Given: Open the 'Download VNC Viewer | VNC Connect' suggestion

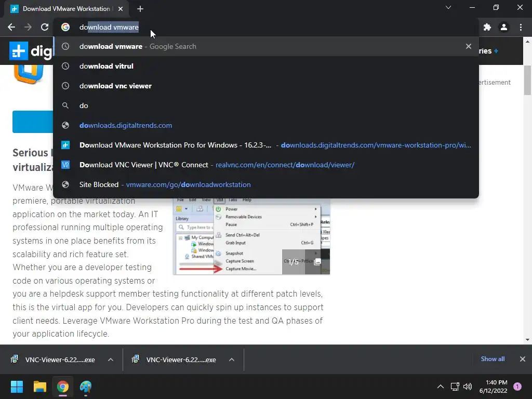Looking at the screenshot, I should click(266, 165).
